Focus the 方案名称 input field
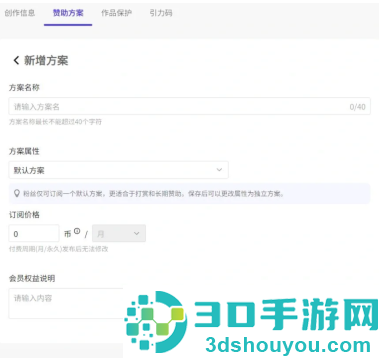Screen dimensions: 379x360 click(x=189, y=107)
